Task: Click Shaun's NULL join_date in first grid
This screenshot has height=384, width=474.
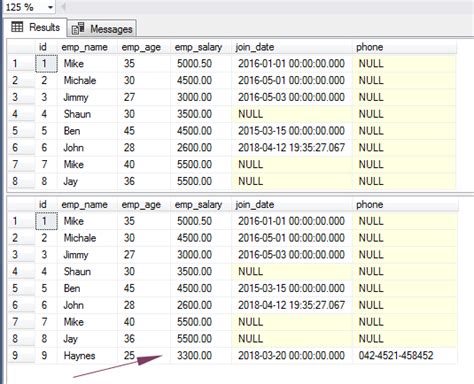Action: point(292,114)
